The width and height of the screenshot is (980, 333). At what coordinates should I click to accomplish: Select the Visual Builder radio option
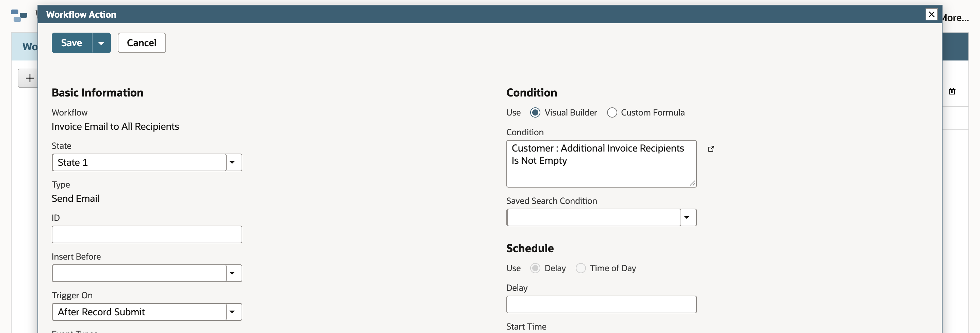(x=535, y=113)
